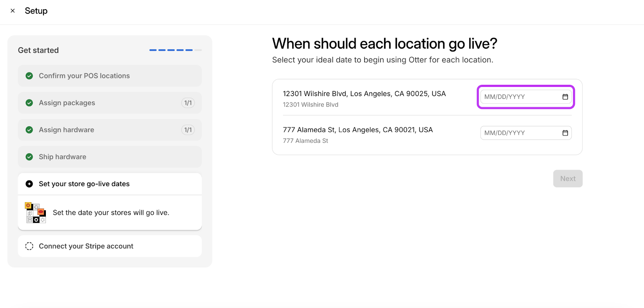Click green checkmark beside Assign packages
The image size is (644, 308).
click(x=29, y=103)
